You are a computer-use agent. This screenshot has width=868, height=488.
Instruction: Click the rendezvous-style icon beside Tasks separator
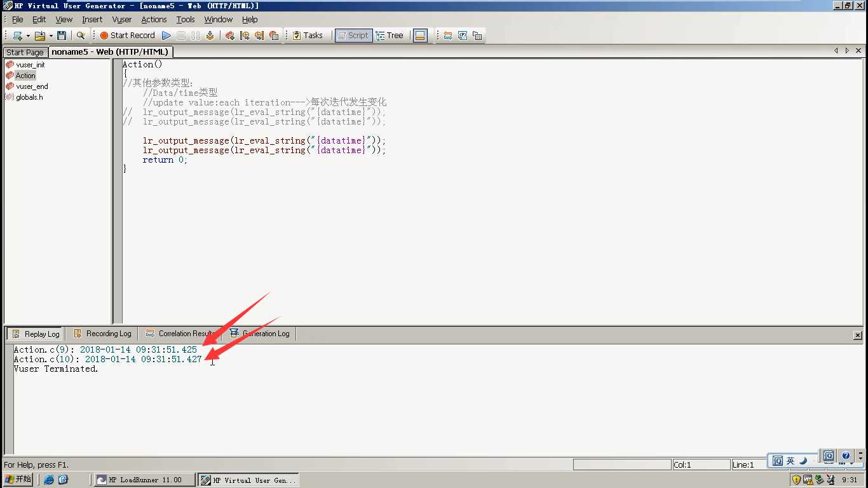pos(274,36)
